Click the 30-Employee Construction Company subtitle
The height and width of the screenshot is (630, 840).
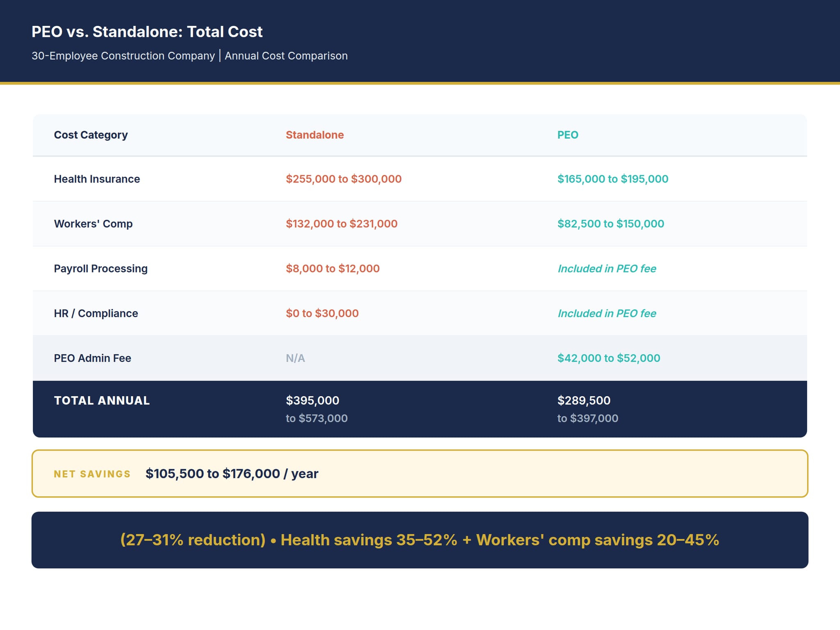coord(189,56)
